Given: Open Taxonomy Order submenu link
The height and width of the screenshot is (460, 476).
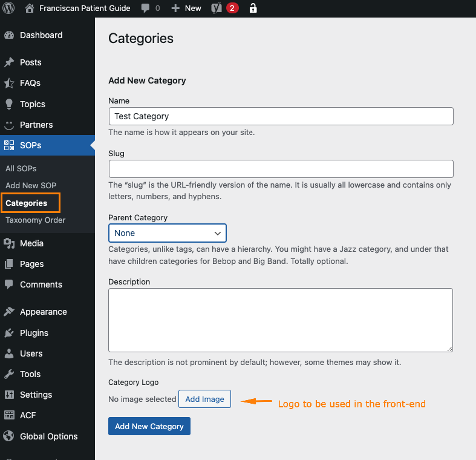Looking at the screenshot, I should tap(36, 220).
